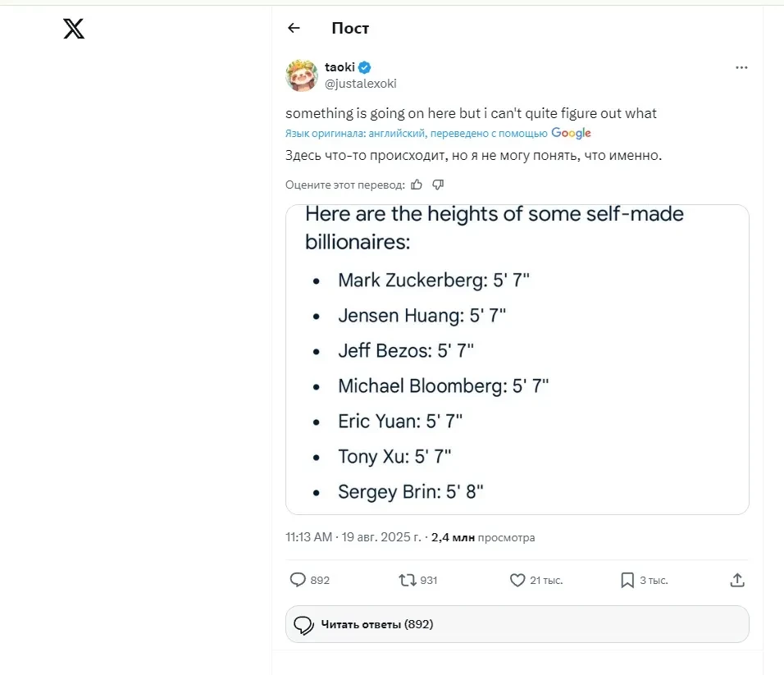Bookmark this post
The image size is (784, 675).
[x=627, y=580]
